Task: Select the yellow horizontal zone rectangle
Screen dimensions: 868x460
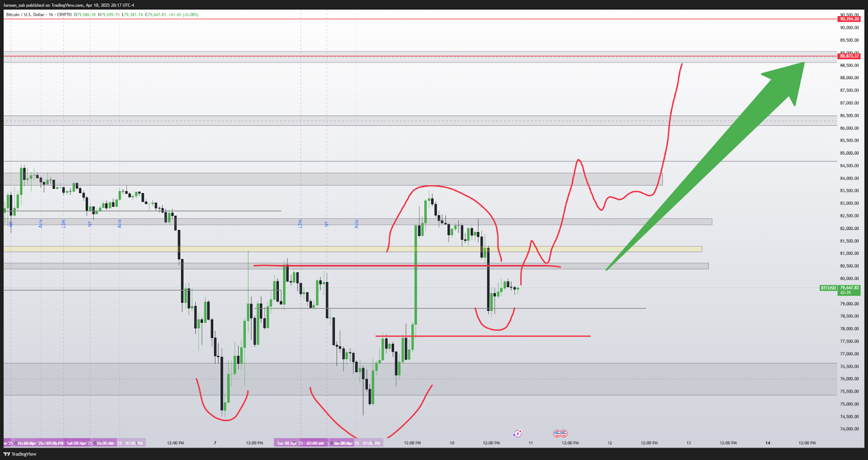Action: point(353,249)
